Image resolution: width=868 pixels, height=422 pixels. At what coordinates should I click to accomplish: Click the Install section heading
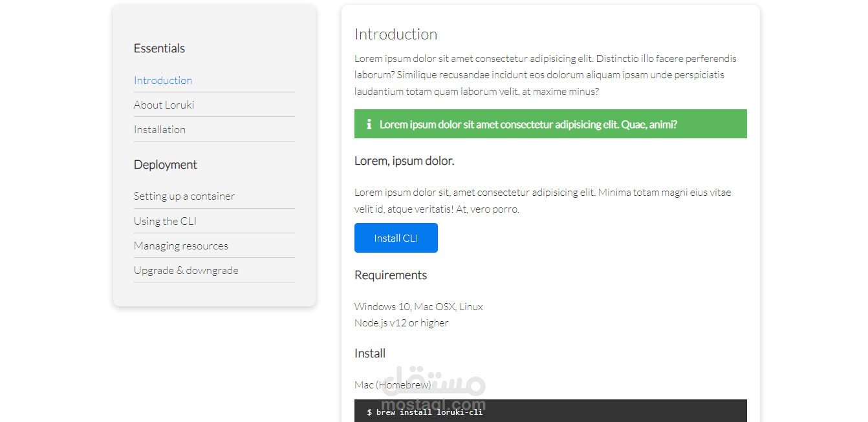(370, 353)
